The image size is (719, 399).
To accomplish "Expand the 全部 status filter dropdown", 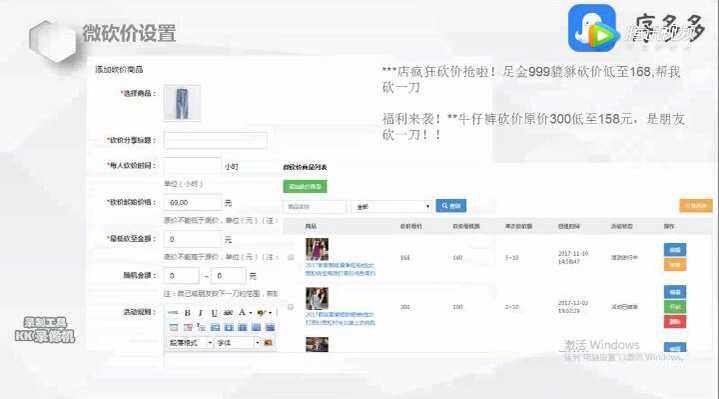I will click(x=392, y=207).
